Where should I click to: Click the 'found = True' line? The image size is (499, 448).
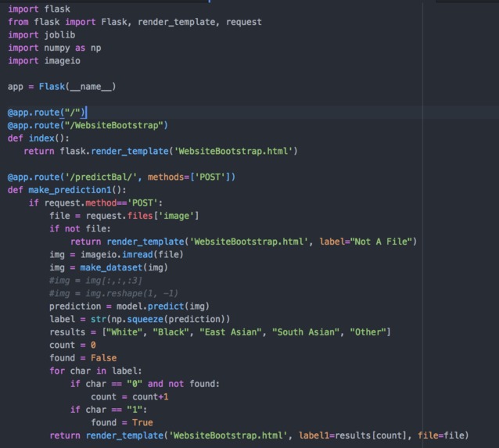pyautogui.click(x=122, y=422)
